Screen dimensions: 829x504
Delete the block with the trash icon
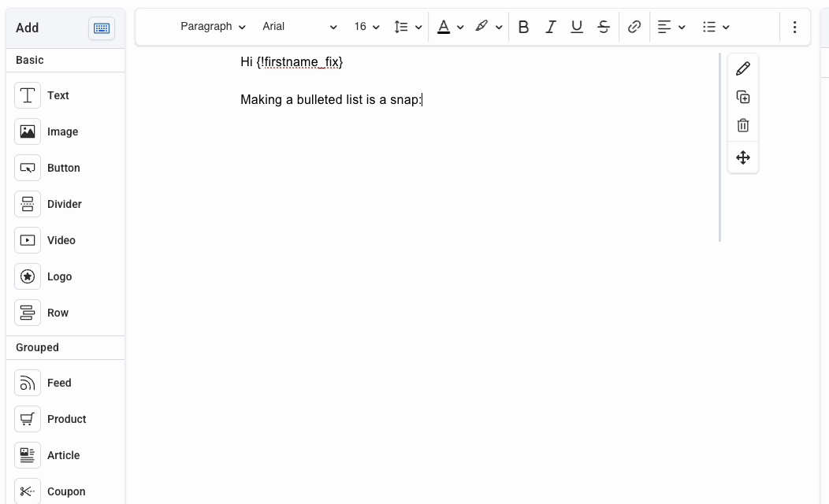pos(742,124)
